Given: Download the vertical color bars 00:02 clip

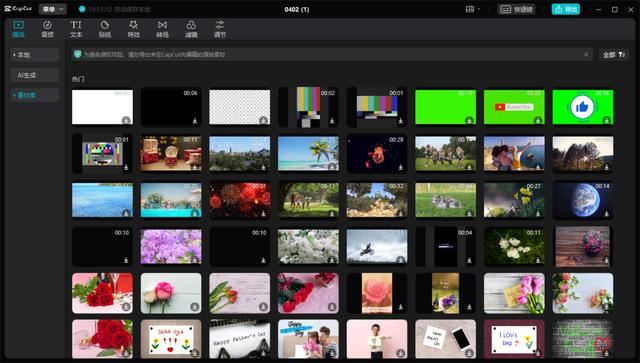Looking at the screenshot, I should (332, 120).
